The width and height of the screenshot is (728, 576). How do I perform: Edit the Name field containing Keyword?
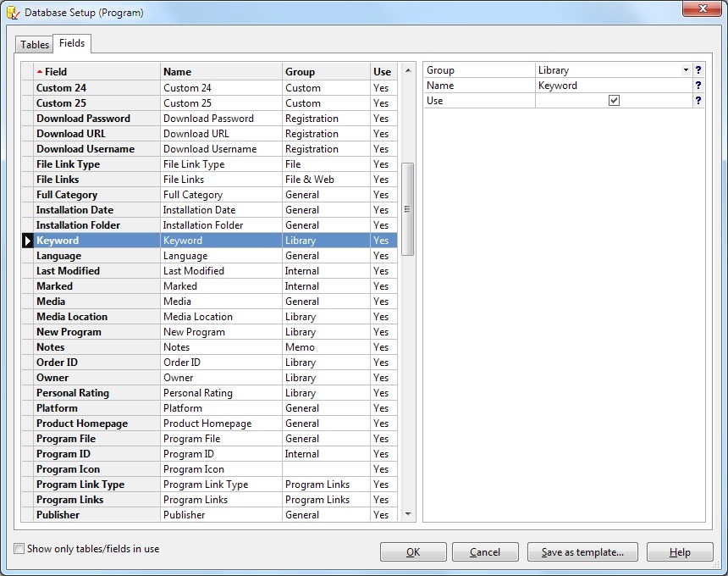tap(613, 86)
